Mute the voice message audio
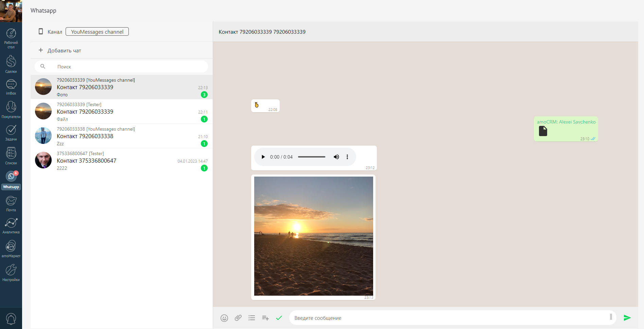644x329 pixels. pyautogui.click(x=336, y=157)
